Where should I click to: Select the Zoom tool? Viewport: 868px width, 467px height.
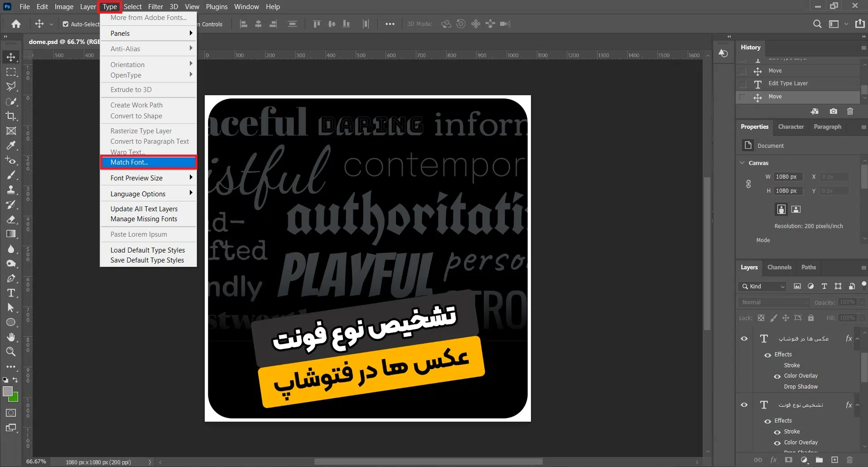coord(11,352)
